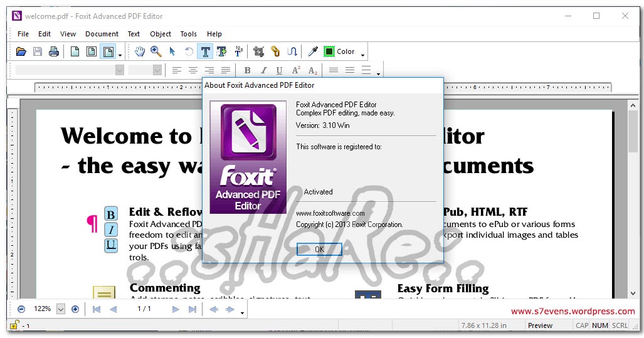Click www.foxitsoftware.com in About dialog
This screenshot has height=338, width=644.
point(330,213)
